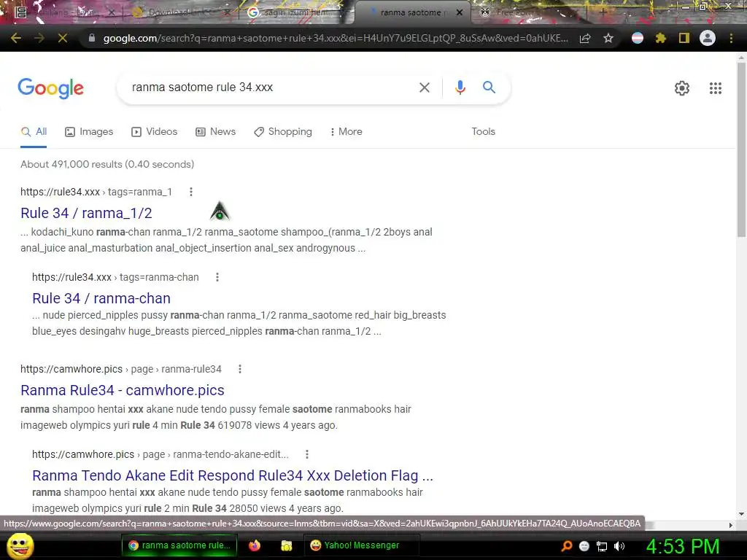This screenshot has height=560, width=747.
Task: Switch to the News tab
Action: [216, 132]
